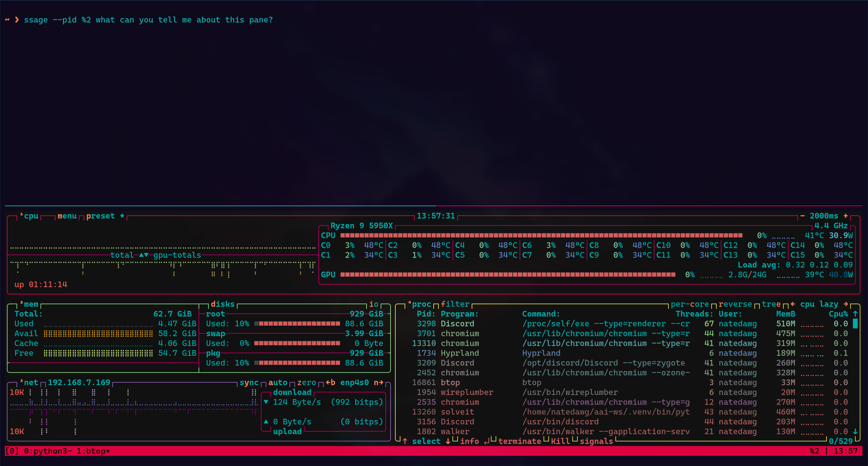Toggle the proc box label
Viewport: 868px width, 466px height.
point(420,304)
